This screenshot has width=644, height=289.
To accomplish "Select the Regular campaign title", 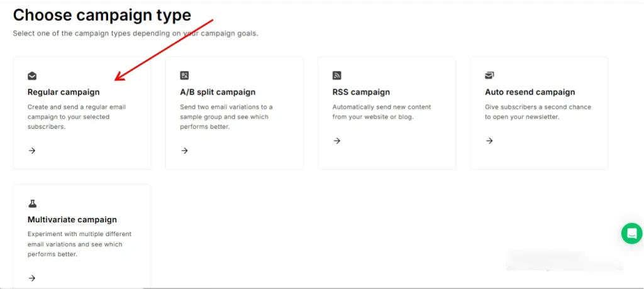I will click(64, 92).
